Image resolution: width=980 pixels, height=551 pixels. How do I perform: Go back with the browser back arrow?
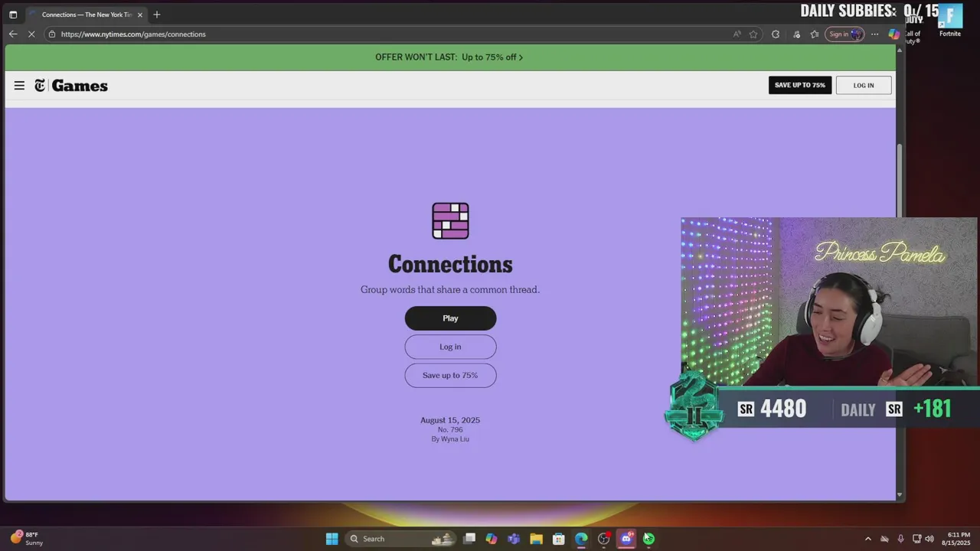tap(13, 34)
